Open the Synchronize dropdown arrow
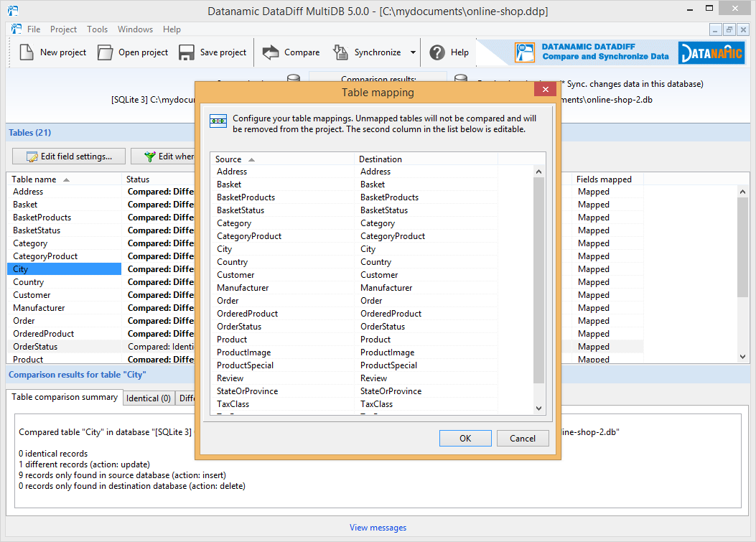Screen dimensions: 756x542 pos(414,52)
